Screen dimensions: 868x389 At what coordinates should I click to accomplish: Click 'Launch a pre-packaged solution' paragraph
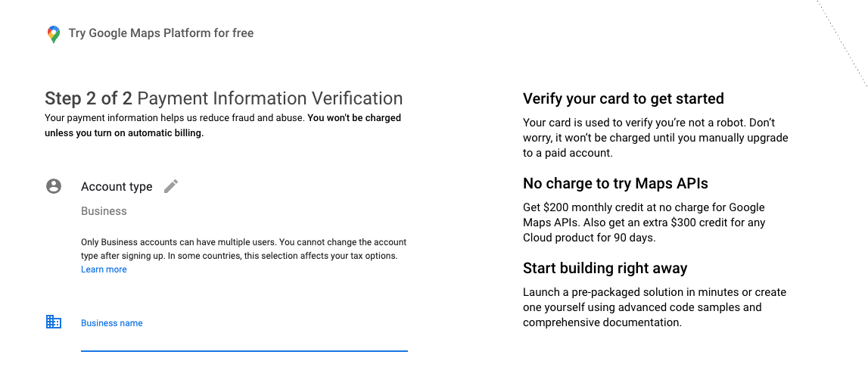(655, 307)
